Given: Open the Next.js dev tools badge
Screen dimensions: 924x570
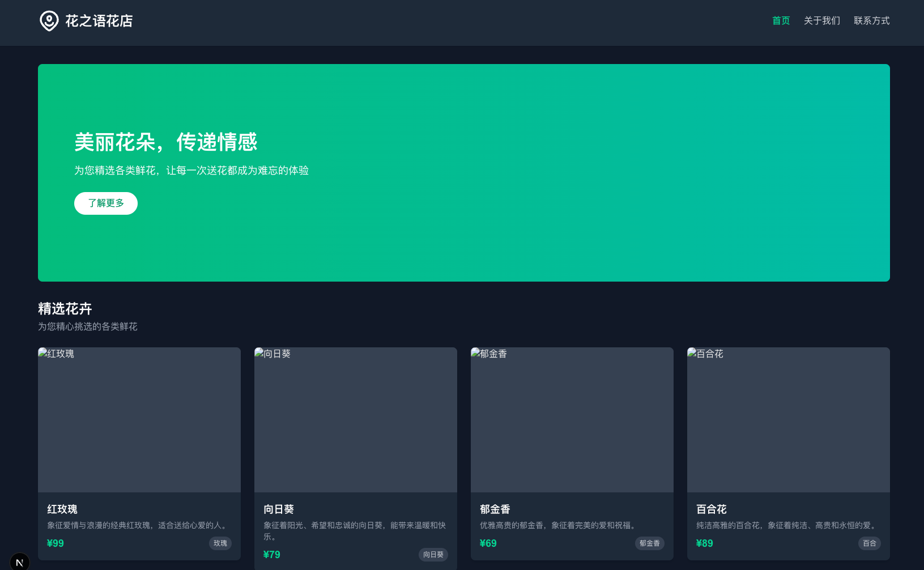Looking at the screenshot, I should (x=20, y=562).
